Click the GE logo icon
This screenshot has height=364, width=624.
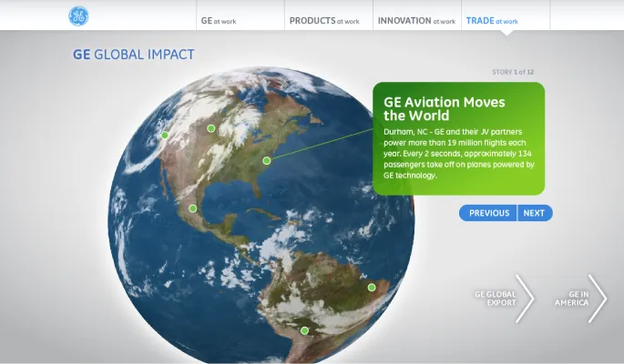coord(78,16)
